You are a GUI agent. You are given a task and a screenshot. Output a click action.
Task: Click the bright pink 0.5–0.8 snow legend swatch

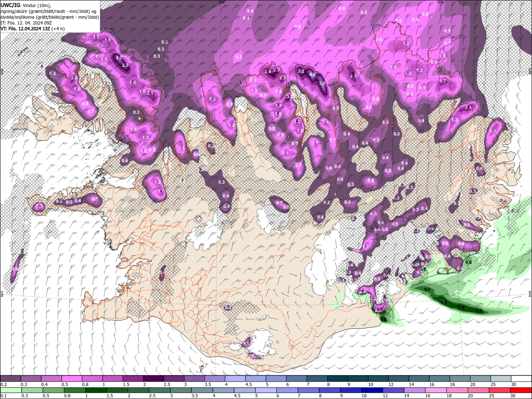tap(71, 379)
